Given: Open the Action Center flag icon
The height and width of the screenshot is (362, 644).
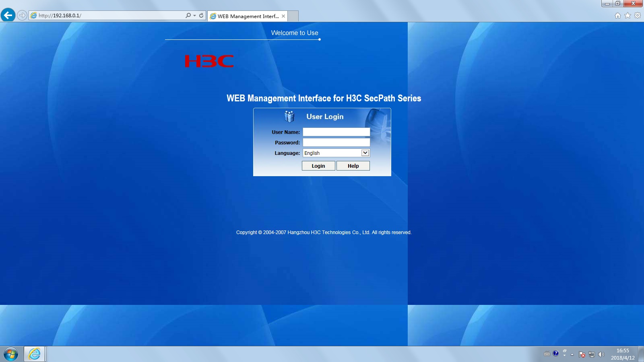Looking at the screenshot, I should (582, 354).
